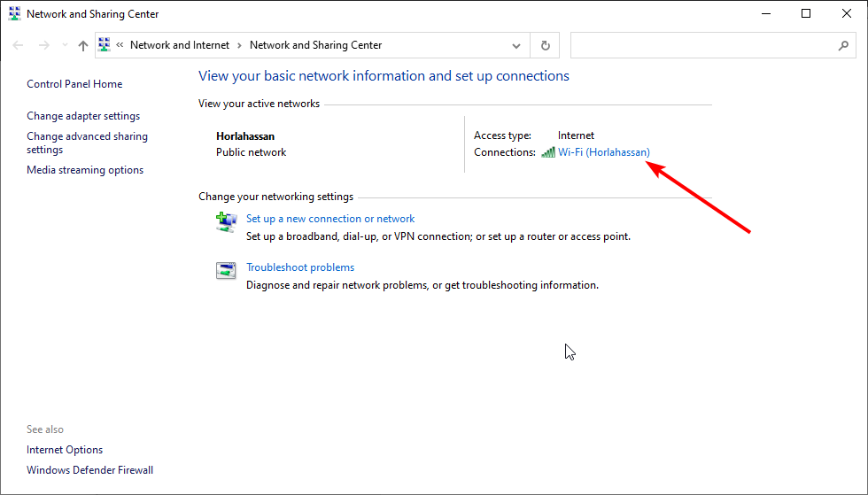
Task: Open Wi-Fi (Horlahassan) connection link
Action: (x=604, y=152)
